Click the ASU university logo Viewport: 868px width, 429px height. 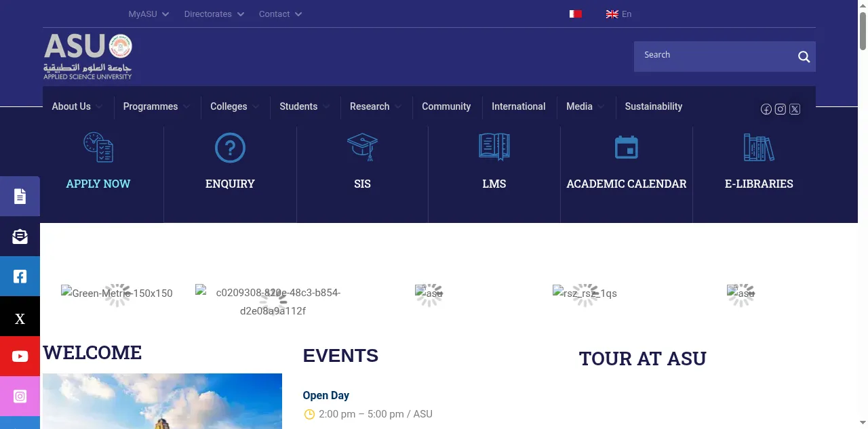point(88,57)
